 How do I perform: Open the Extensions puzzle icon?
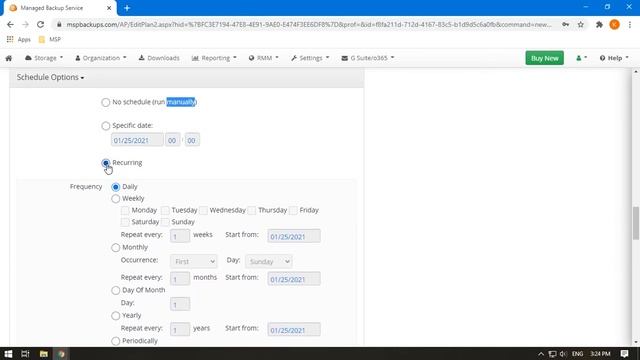[599, 24]
